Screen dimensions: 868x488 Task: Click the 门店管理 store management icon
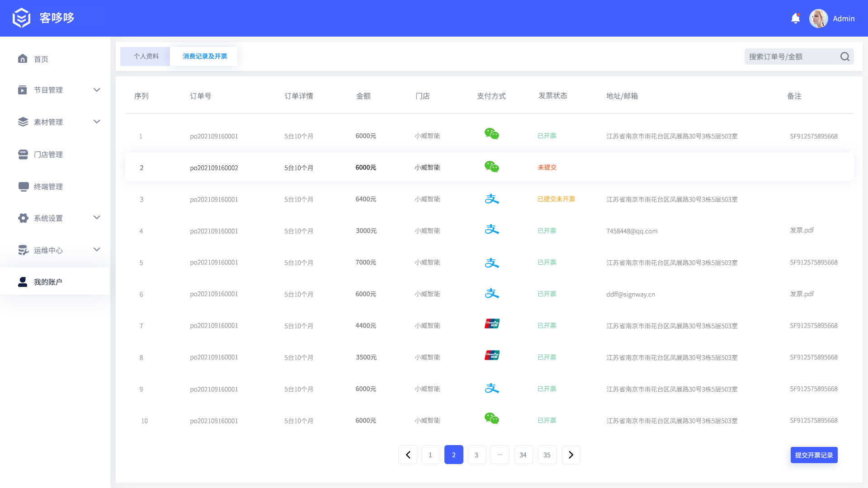click(x=23, y=154)
